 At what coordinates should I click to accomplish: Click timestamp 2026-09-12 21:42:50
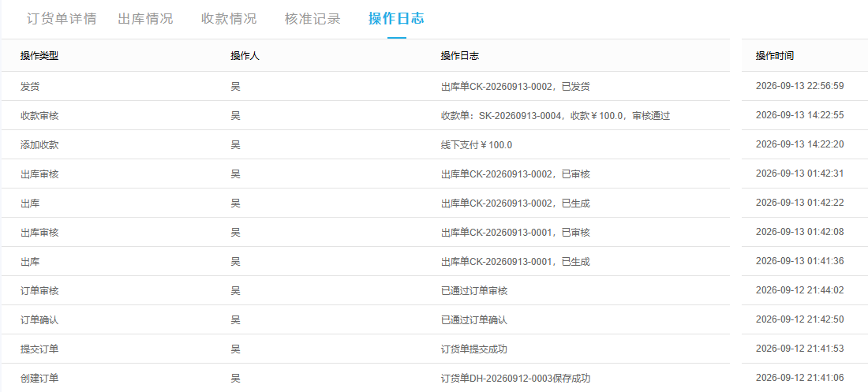pyautogui.click(x=799, y=320)
